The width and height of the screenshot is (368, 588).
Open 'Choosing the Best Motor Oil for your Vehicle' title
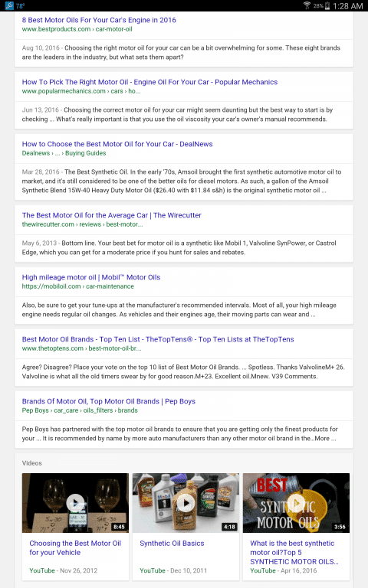coord(75,548)
